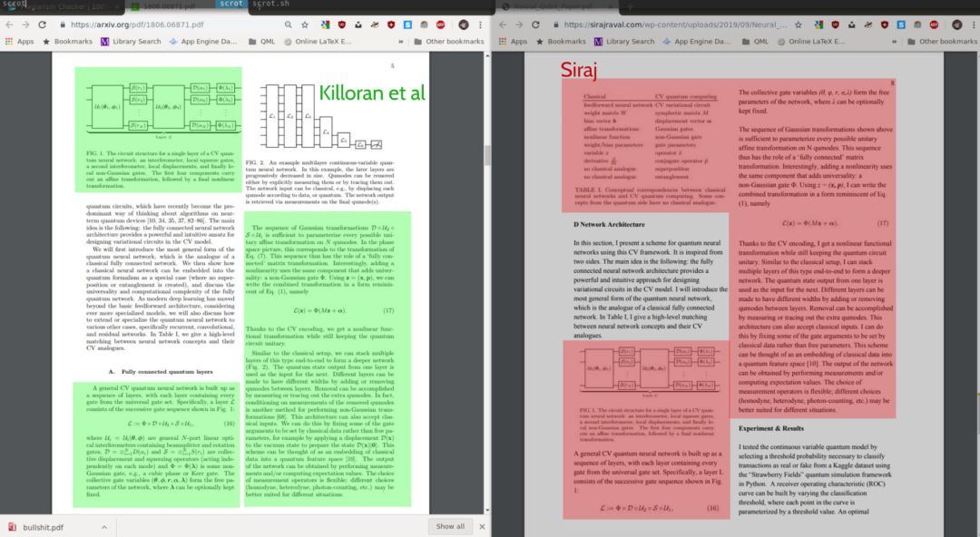
Task: Close the downloads bar
Action: (x=482, y=526)
